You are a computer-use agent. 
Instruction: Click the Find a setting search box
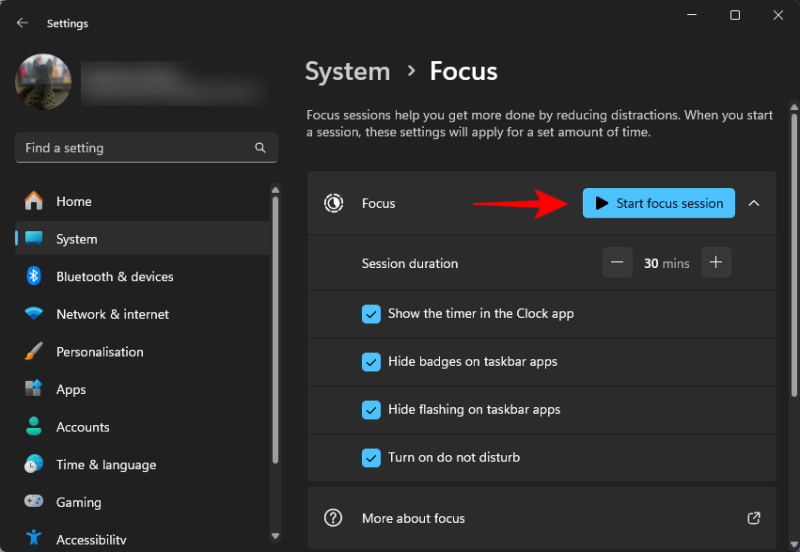[x=146, y=148]
